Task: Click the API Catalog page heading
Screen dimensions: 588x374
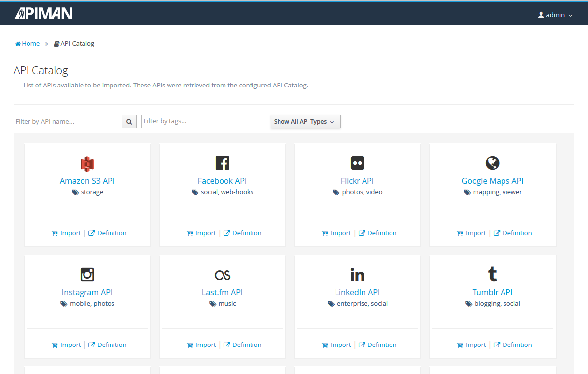Action: pyautogui.click(x=41, y=70)
